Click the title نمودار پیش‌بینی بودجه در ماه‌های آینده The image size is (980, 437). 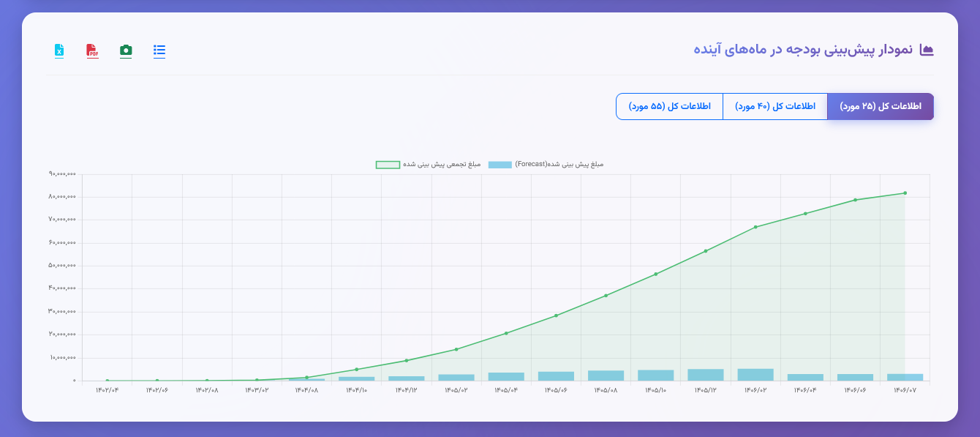tap(803, 50)
